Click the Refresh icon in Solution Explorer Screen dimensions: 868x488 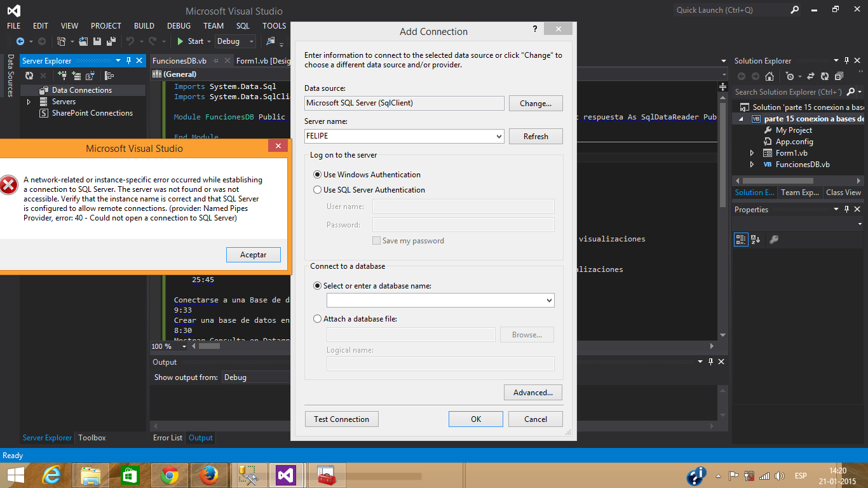(x=825, y=76)
